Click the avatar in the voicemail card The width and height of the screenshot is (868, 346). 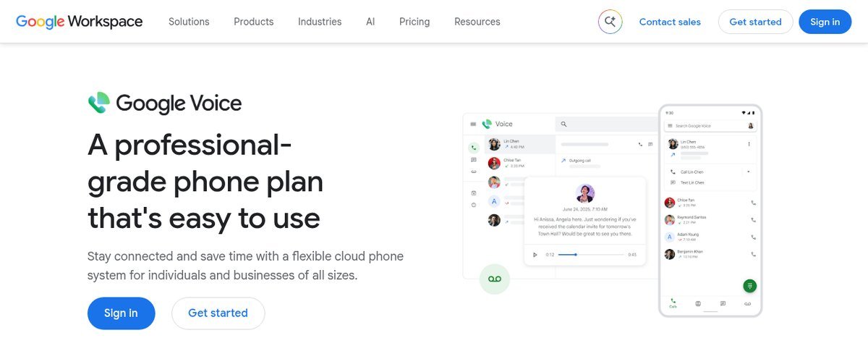[585, 193]
